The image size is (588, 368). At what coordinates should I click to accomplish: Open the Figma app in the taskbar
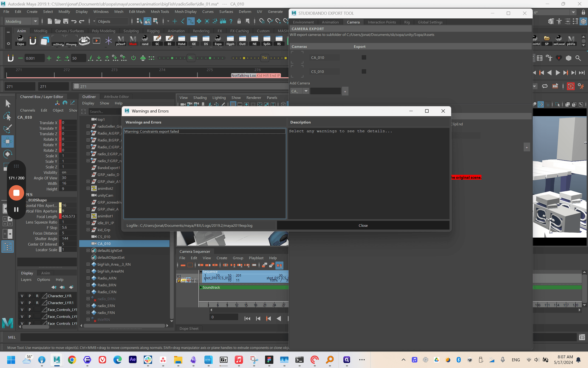pyautogui.click(x=269, y=359)
